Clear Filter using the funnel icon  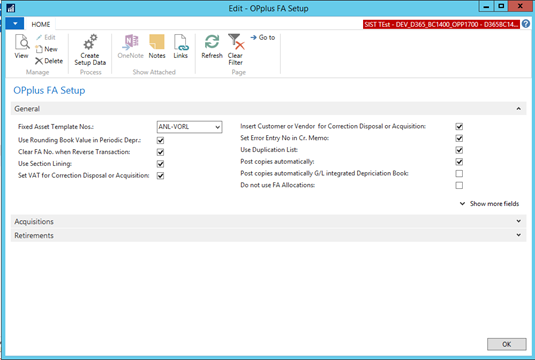(x=236, y=42)
